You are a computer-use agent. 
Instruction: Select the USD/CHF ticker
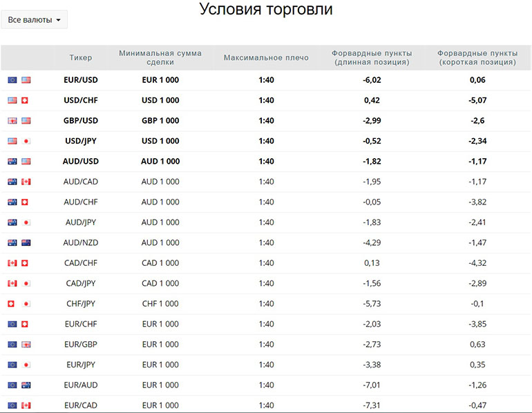pos(81,100)
